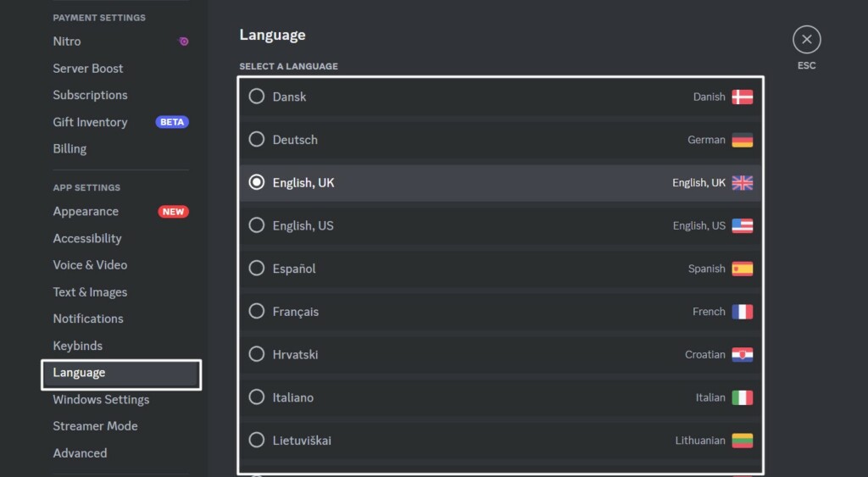Open Streamer Mode settings
868x477 pixels.
tap(95, 426)
